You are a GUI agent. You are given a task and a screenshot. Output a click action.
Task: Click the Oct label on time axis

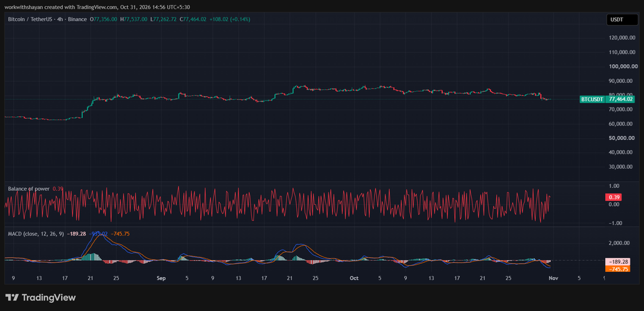tap(353, 278)
